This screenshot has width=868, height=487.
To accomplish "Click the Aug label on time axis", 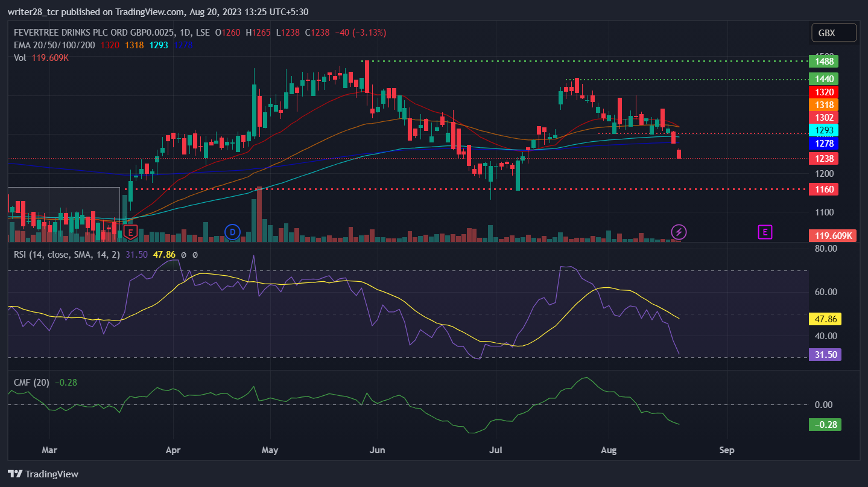I will coord(609,450).
